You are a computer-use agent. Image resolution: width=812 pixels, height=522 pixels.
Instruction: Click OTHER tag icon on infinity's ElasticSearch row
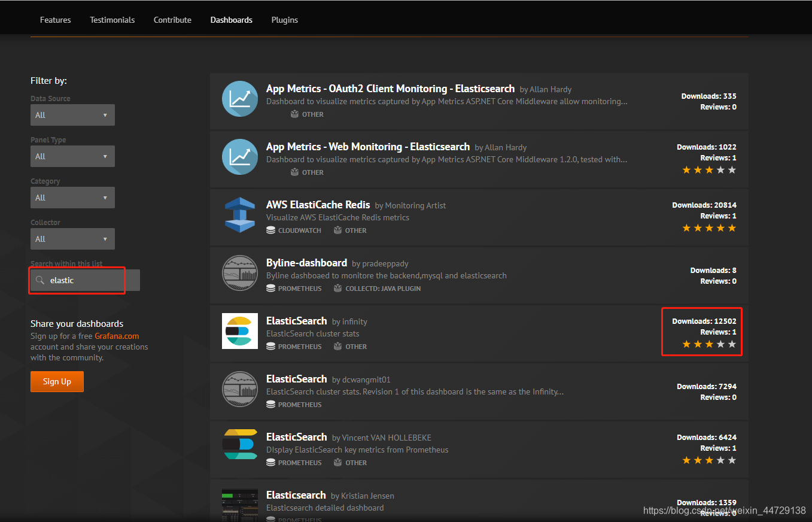click(x=337, y=346)
